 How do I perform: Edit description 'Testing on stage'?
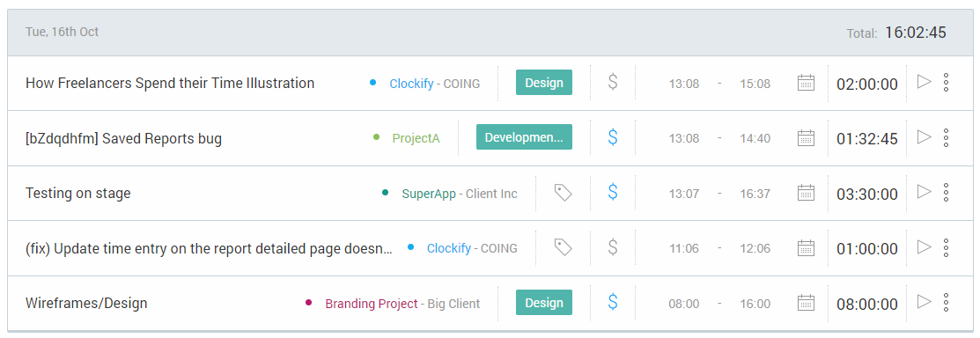(78, 194)
